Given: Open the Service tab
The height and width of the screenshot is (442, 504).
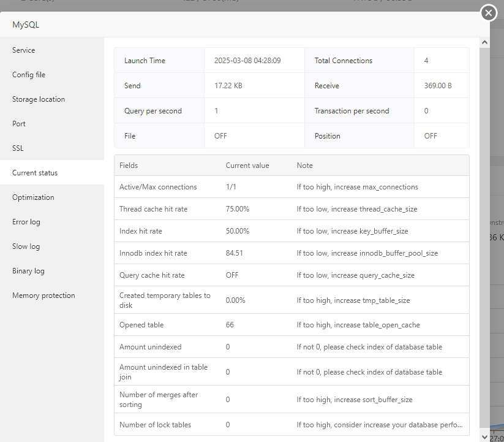Looking at the screenshot, I should (x=24, y=50).
